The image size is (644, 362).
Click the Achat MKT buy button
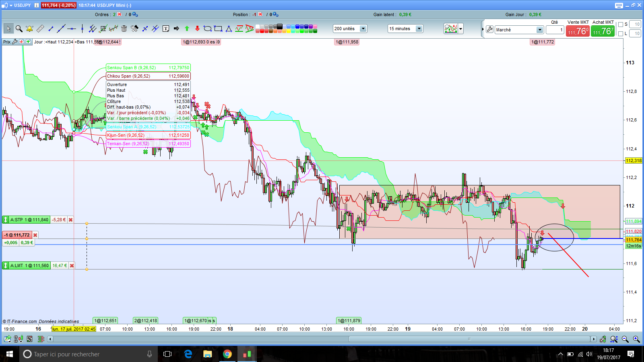coord(603,31)
